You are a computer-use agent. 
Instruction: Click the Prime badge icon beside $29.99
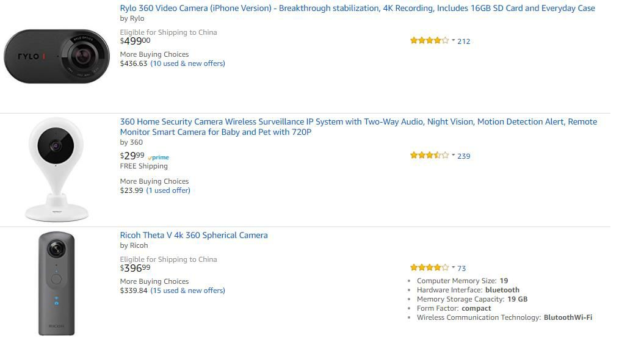tap(158, 157)
